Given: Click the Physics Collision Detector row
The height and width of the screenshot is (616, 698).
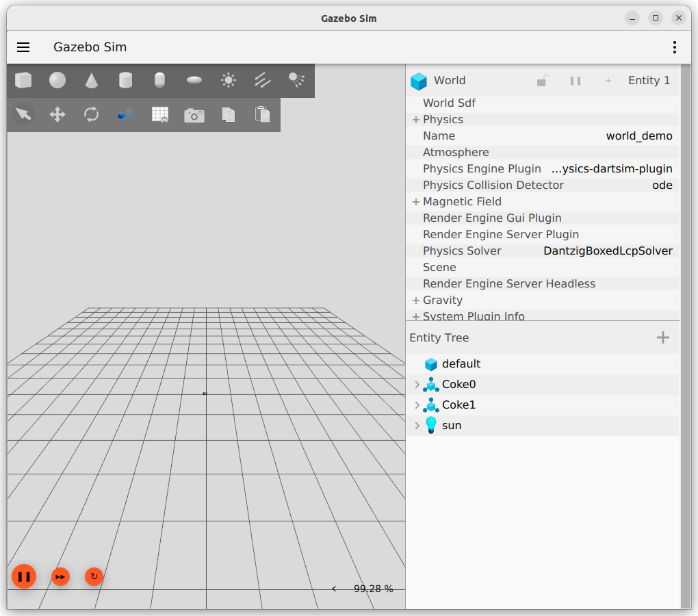Looking at the screenshot, I should pyautogui.click(x=543, y=185).
